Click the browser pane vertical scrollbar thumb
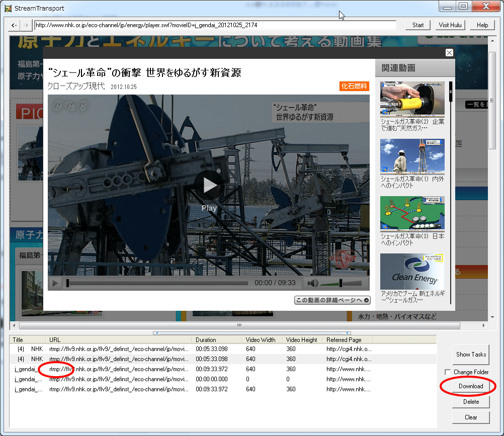The width and height of the screenshot is (504, 436). [492, 101]
